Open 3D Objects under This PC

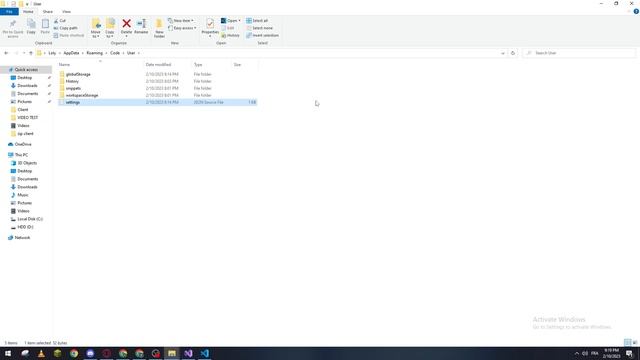(27, 163)
